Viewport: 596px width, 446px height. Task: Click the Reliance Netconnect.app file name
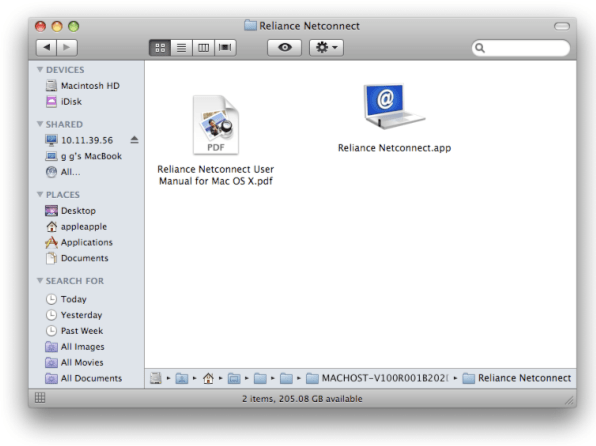pyautogui.click(x=394, y=148)
